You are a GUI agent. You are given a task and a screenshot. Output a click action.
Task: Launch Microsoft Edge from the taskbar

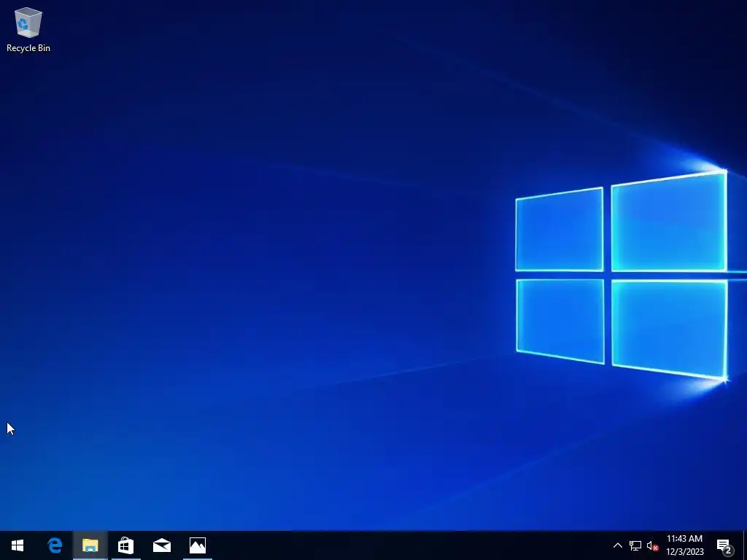coord(55,545)
